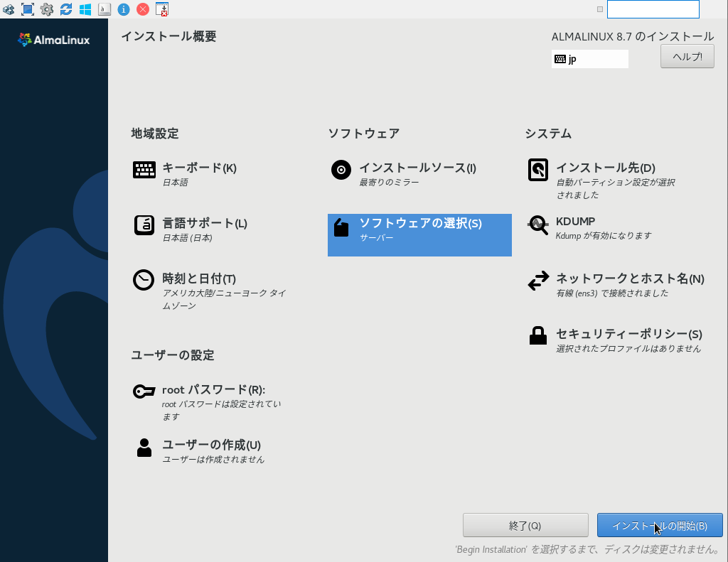728x562 pixels.
Task: Open the blue info icon
Action: point(124,9)
